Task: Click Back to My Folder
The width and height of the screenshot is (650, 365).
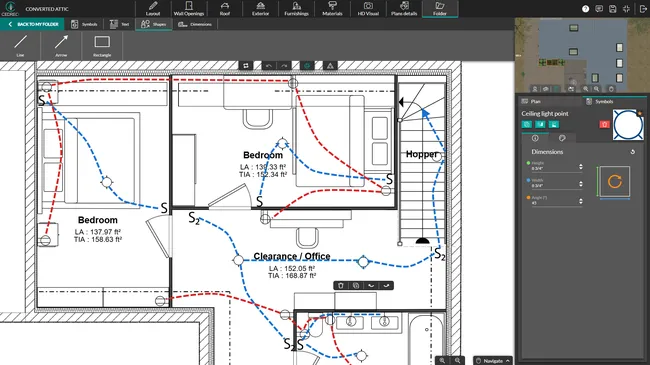Action: [32, 24]
